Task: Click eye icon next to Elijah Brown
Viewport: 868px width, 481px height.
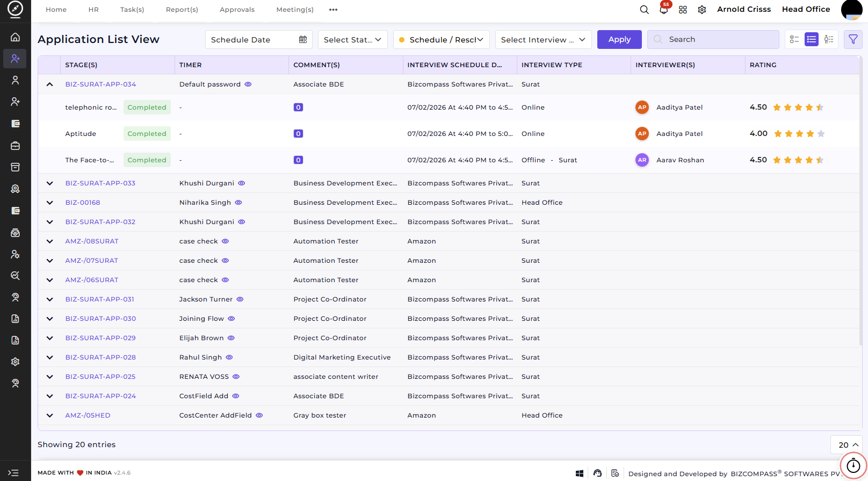Action: (231, 338)
